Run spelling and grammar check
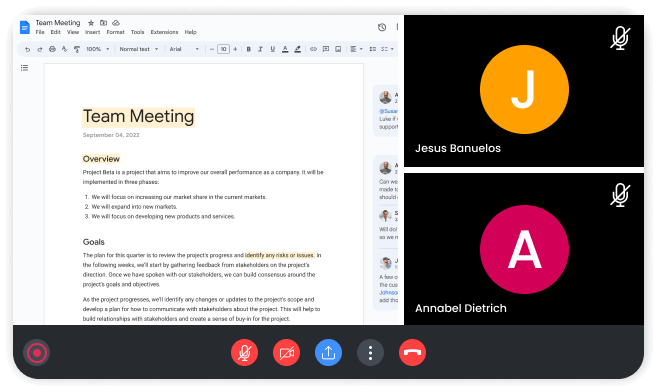This screenshot has width=659, height=392. tap(64, 49)
